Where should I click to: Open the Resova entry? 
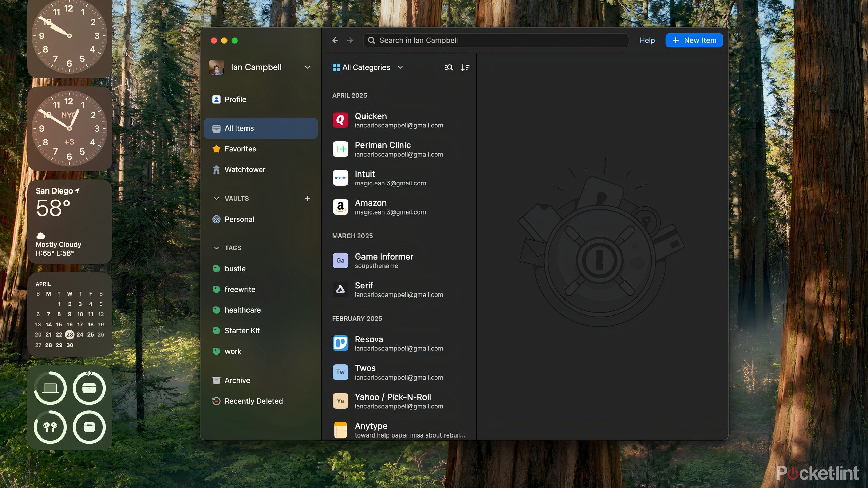pyautogui.click(x=399, y=343)
